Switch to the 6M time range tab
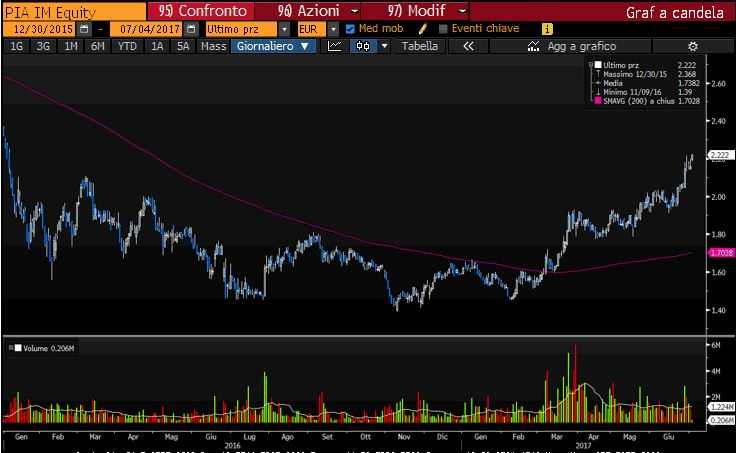736x453 pixels. click(x=97, y=46)
